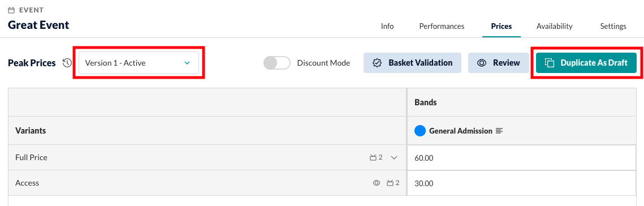Expand the Full Price variant chevron
Viewport: 644px width, 206px height.
pyautogui.click(x=394, y=157)
